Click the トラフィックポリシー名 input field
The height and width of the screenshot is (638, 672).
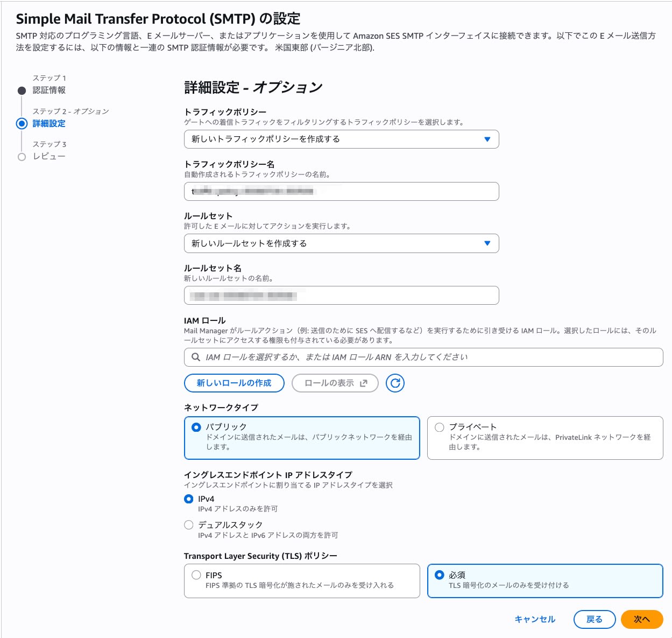(342, 191)
